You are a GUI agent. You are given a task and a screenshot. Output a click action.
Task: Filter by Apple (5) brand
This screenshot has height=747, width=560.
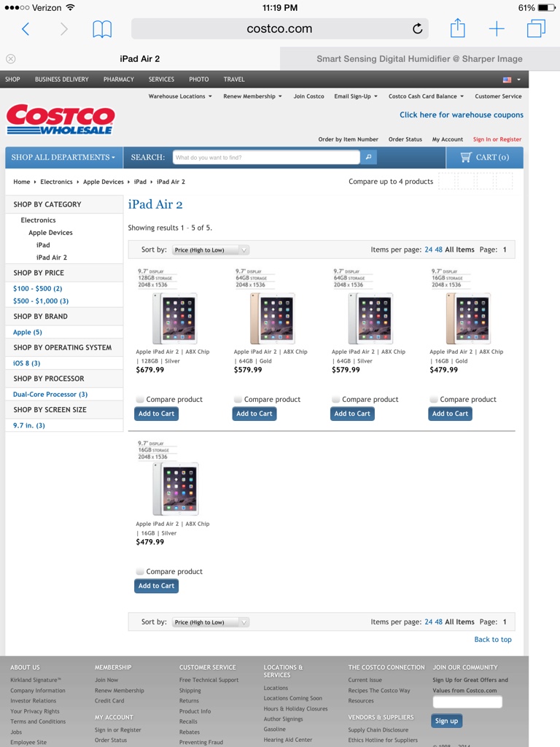click(x=28, y=332)
